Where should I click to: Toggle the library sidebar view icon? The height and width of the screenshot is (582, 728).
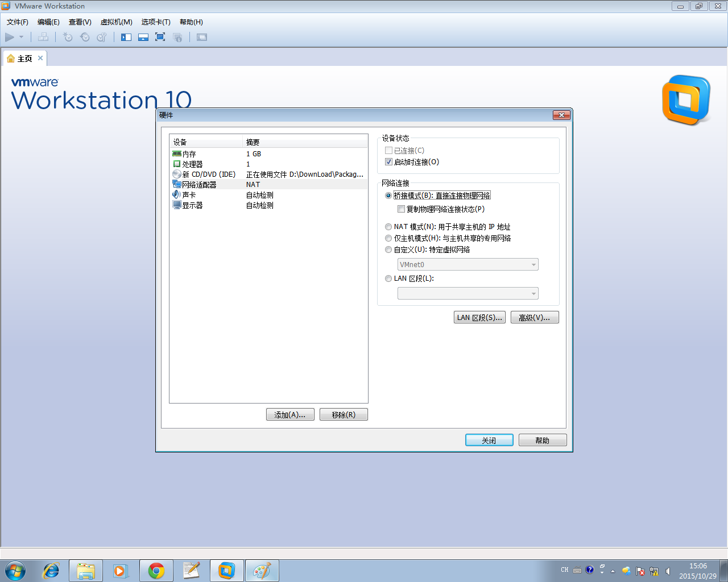(126, 37)
